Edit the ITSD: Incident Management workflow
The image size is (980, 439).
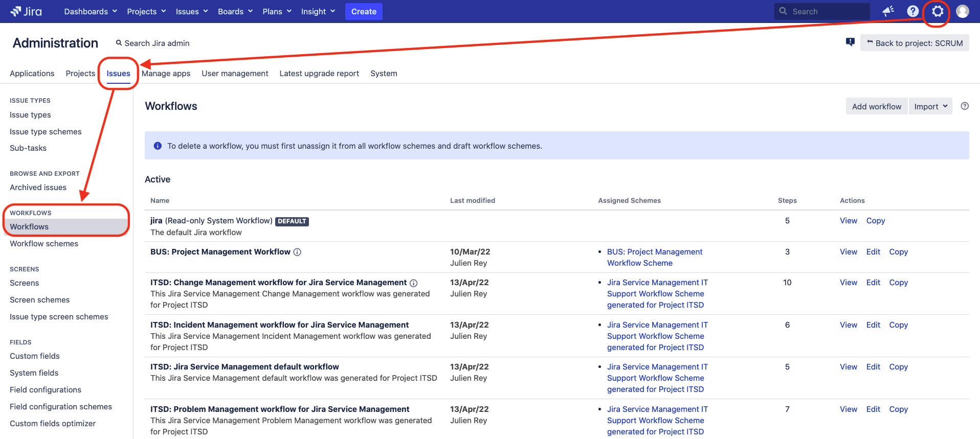point(873,325)
